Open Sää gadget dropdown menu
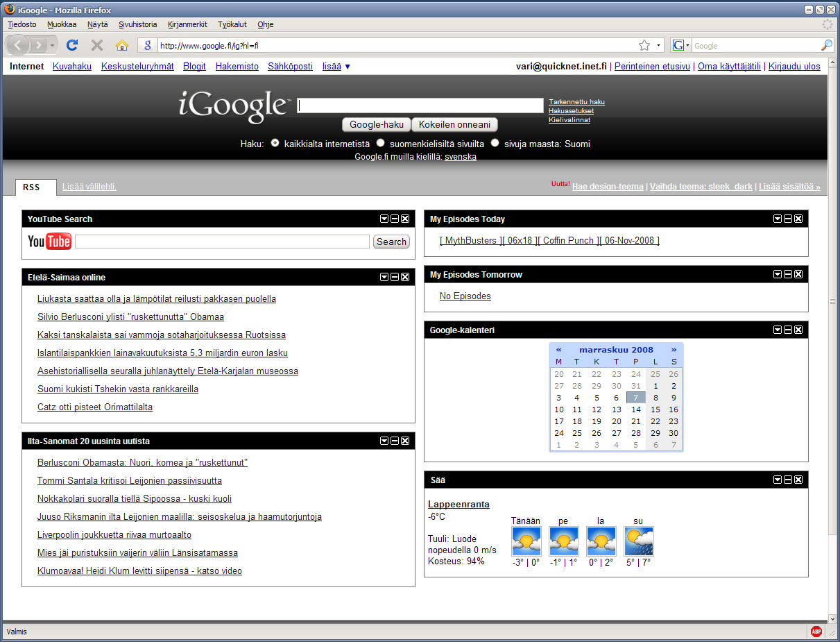840x642 pixels. coord(778,480)
